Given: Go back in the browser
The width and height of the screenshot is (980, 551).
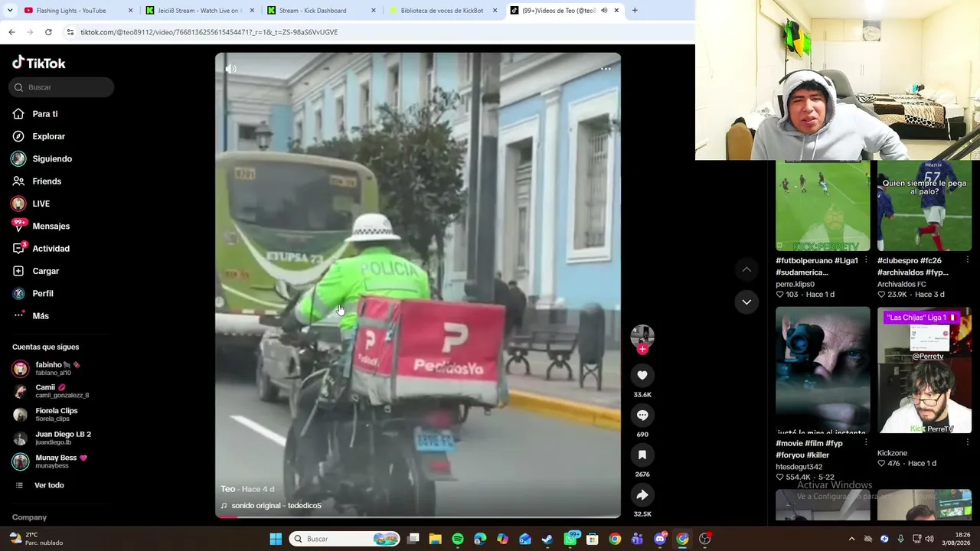Looking at the screenshot, I should point(11,32).
